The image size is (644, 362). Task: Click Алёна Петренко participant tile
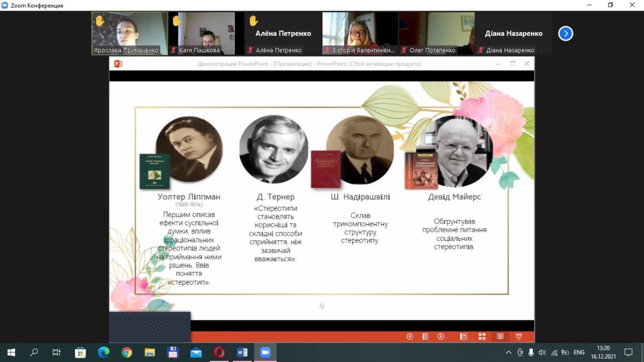click(283, 33)
